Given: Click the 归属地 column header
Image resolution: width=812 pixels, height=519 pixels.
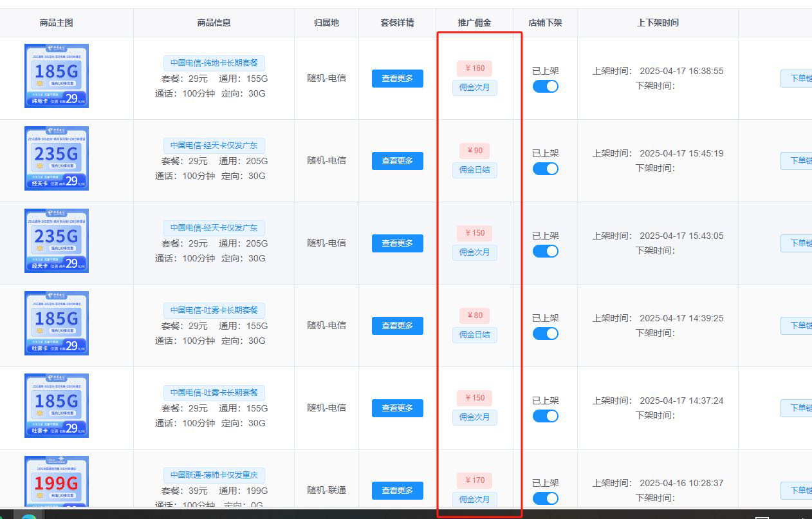Looking at the screenshot, I should [327, 23].
